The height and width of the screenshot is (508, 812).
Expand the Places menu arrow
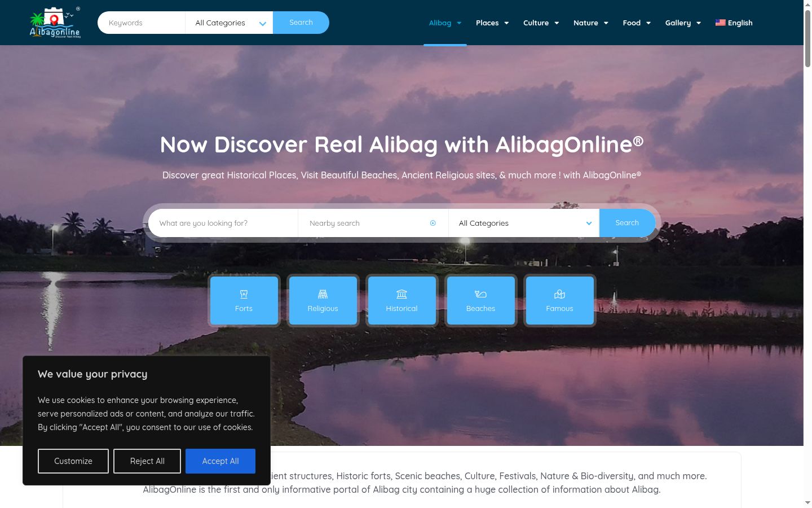pyautogui.click(x=506, y=23)
